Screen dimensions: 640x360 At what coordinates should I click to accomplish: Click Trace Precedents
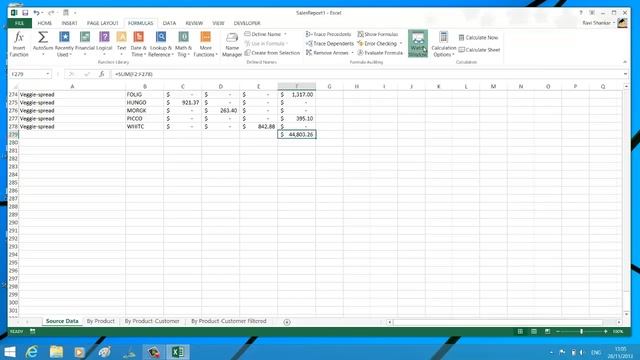pyautogui.click(x=329, y=34)
